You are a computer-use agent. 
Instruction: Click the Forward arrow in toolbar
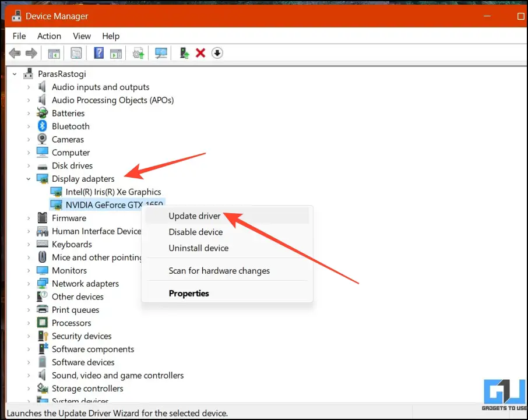31,53
